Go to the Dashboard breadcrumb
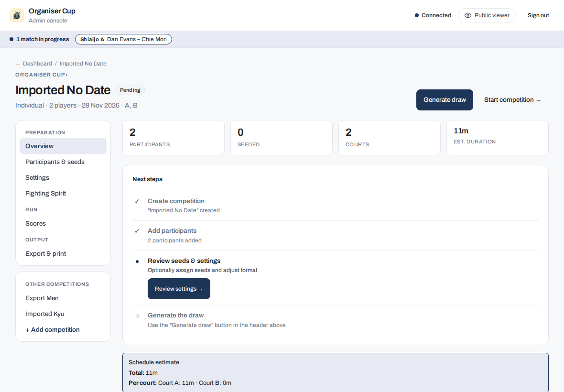564x392 pixels. [x=37, y=64]
